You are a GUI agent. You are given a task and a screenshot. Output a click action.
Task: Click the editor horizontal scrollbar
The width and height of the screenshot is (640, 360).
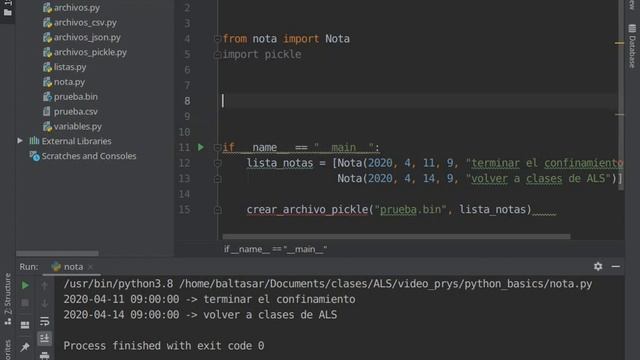[396, 237]
